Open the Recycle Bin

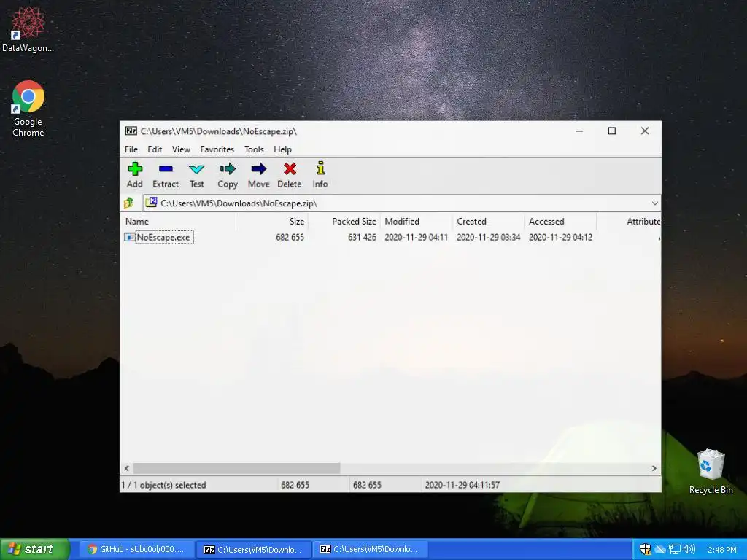(711, 472)
